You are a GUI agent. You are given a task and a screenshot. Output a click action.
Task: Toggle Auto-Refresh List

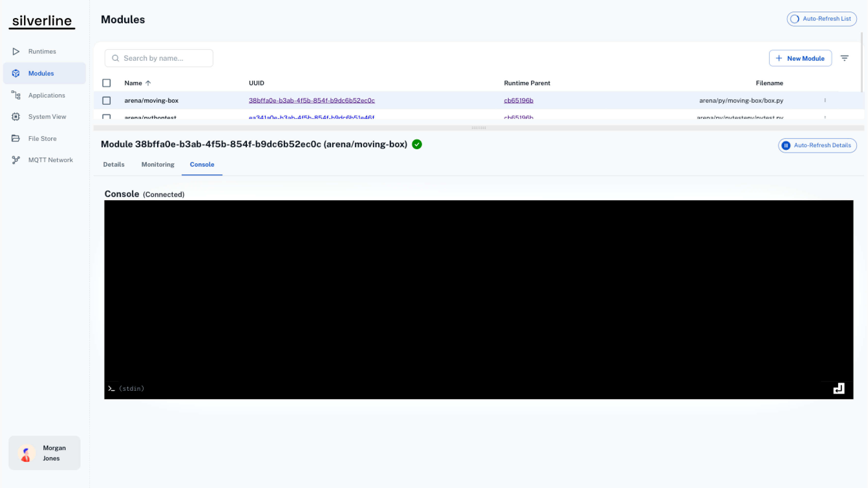[822, 19]
